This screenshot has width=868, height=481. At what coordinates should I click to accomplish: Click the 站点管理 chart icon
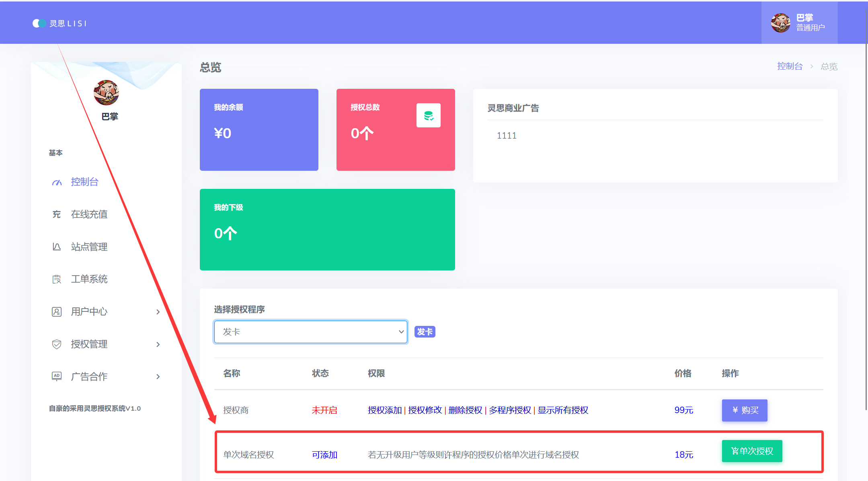pos(57,247)
